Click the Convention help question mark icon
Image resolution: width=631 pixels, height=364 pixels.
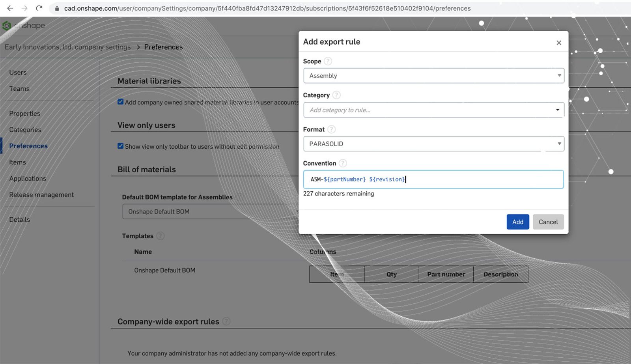pos(343,163)
